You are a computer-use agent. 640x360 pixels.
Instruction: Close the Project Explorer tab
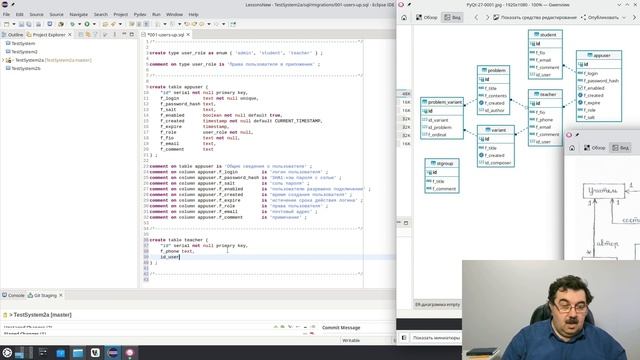tap(70, 35)
